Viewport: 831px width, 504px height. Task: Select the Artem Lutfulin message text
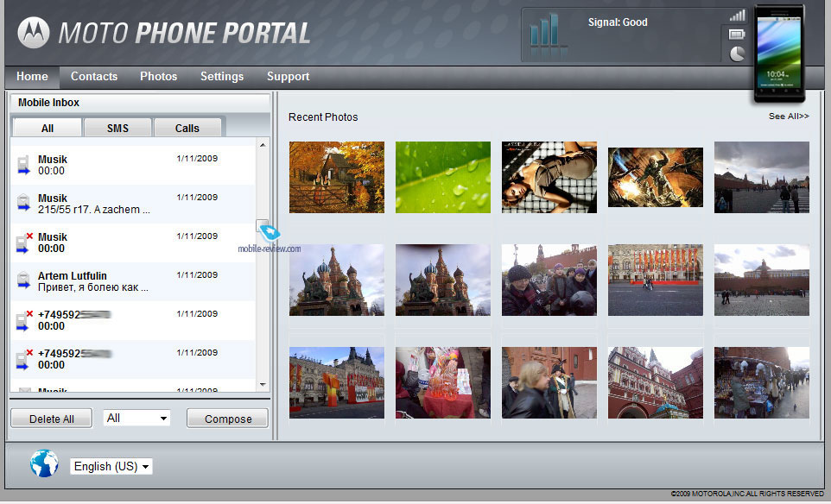[92, 287]
